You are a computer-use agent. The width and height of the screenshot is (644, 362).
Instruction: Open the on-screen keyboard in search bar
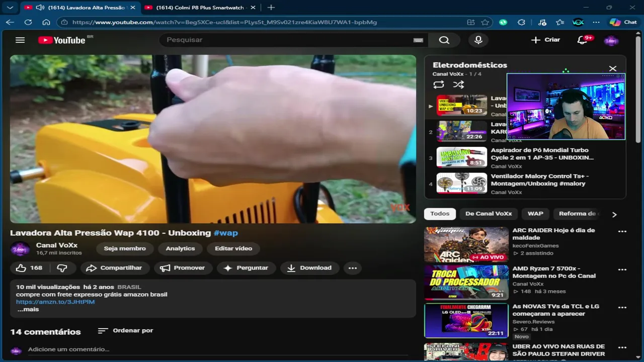418,40
